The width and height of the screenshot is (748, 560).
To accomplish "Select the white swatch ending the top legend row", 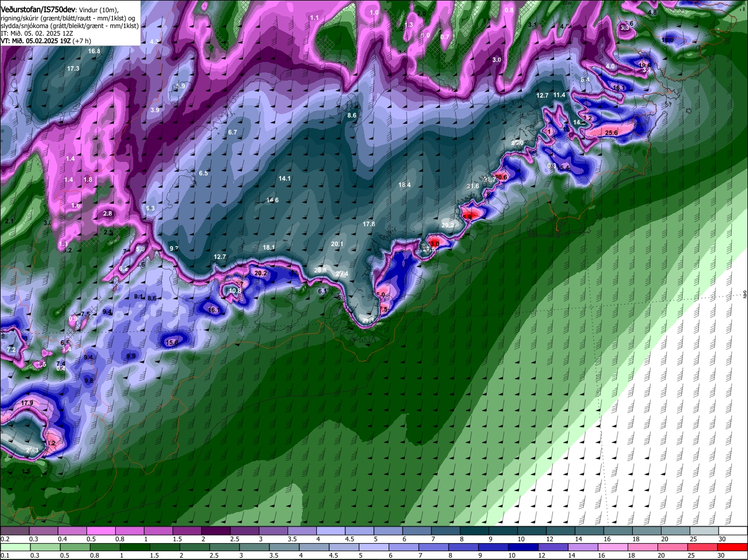I will [x=733, y=530].
